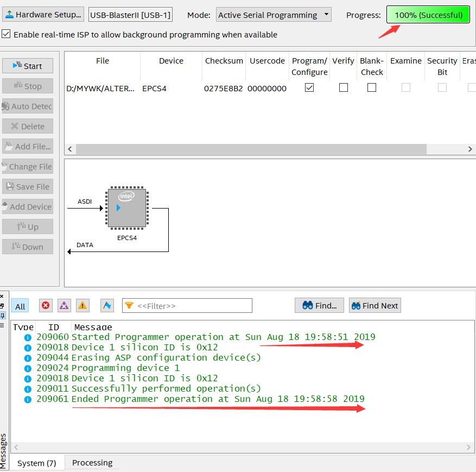
Task: Toggle suppressed messages flag icon
Action: click(107, 306)
